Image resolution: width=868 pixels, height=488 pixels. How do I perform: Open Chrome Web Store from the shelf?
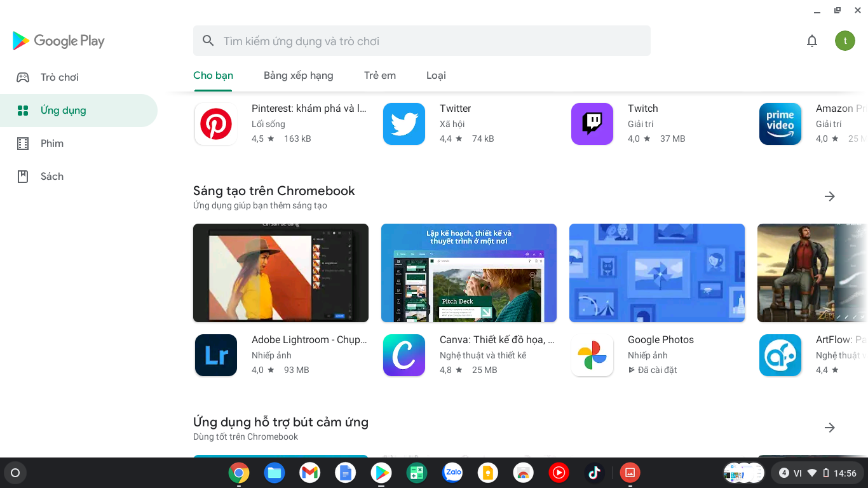pyautogui.click(x=524, y=473)
